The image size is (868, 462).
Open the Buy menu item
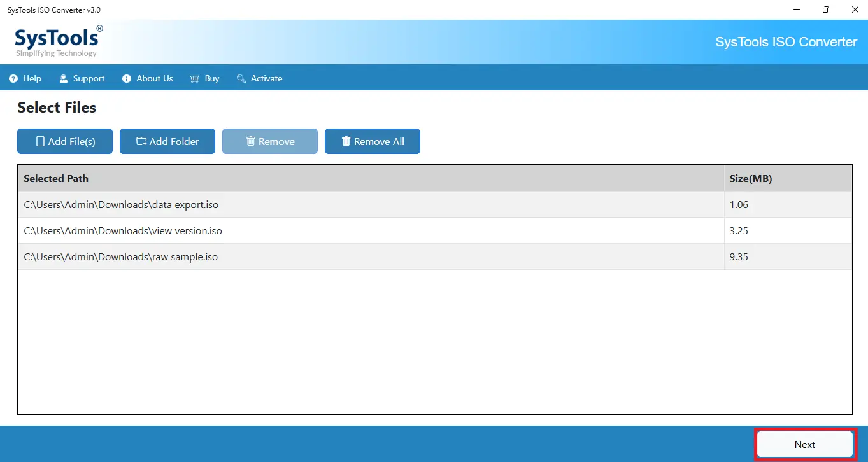coord(204,78)
